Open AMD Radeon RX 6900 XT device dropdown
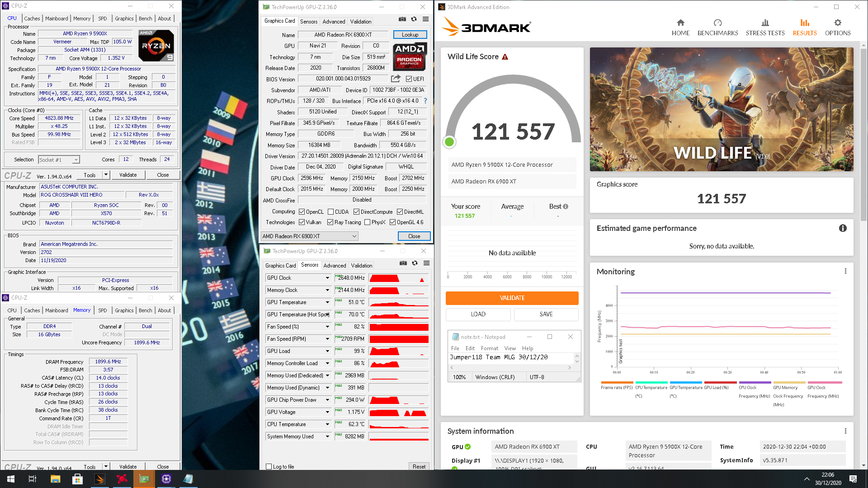This screenshot has height=488, width=868. 310,236
